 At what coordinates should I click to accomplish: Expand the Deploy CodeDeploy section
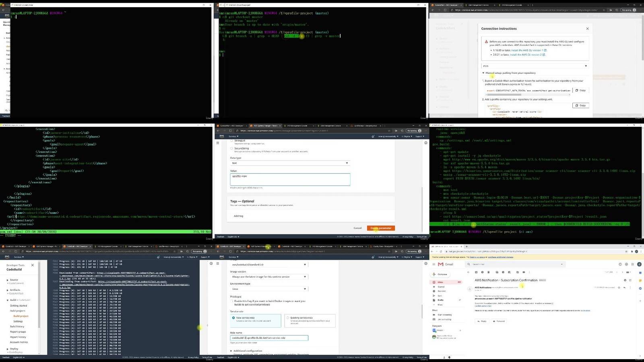pos(7,349)
